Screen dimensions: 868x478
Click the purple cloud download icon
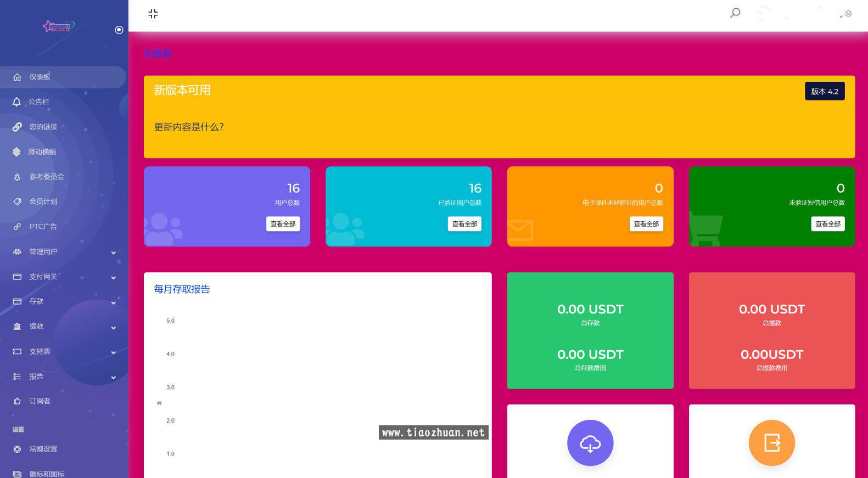(590, 443)
